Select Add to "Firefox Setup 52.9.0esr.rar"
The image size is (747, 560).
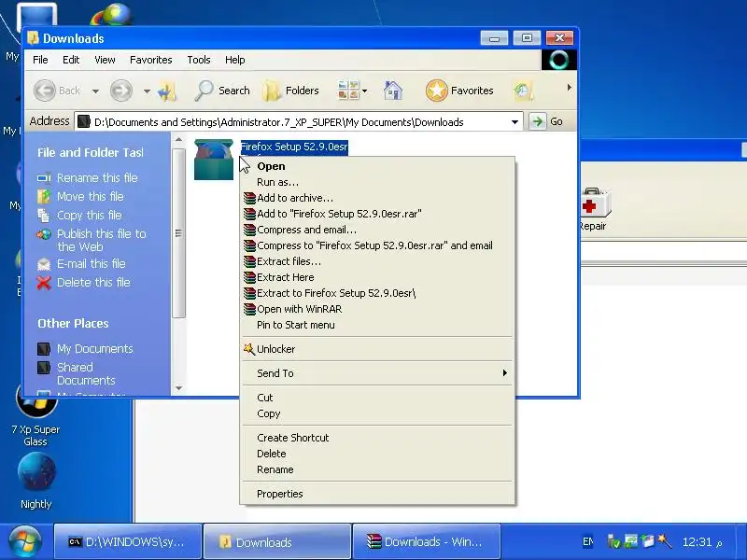(x=377, y=214)
